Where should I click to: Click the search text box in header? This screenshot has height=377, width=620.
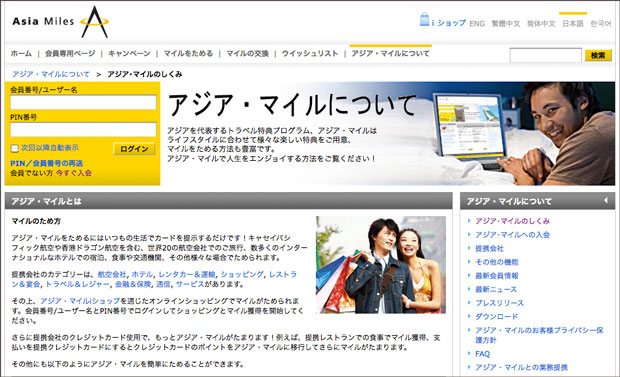(546, 55)
